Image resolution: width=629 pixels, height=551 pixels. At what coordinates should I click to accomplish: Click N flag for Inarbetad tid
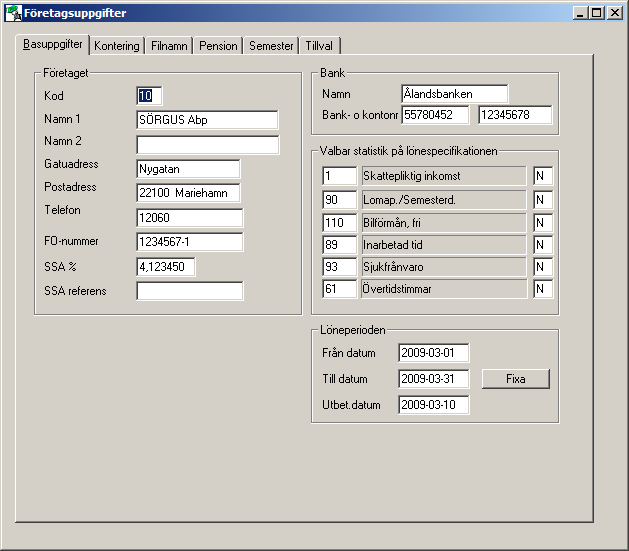pyautogui.click(x=543, y=245)
